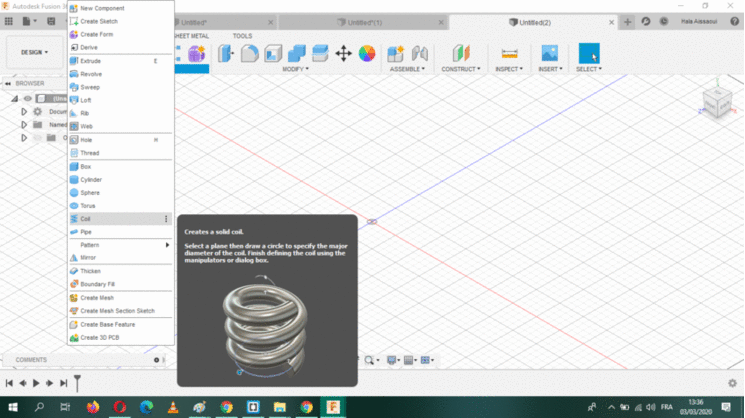The image size is (745, 418).
Task: Open the Help question mark icon
Action: [x=735, y=21]
